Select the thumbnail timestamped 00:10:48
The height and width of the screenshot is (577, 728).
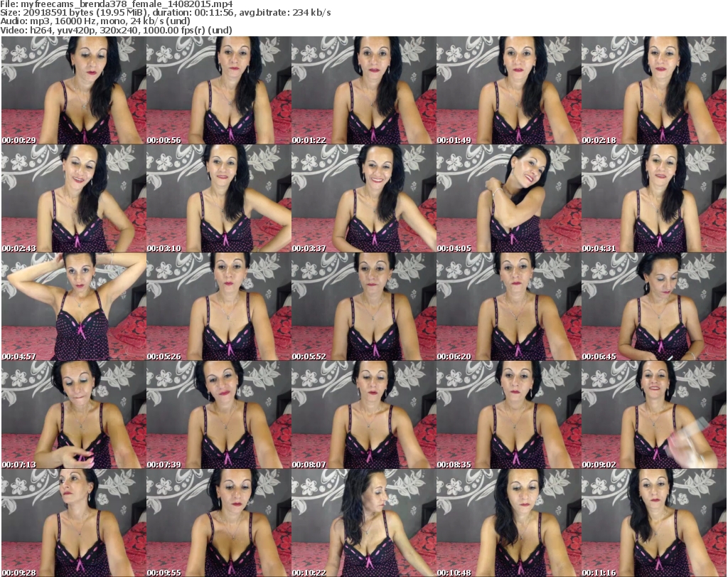(508, 523)
